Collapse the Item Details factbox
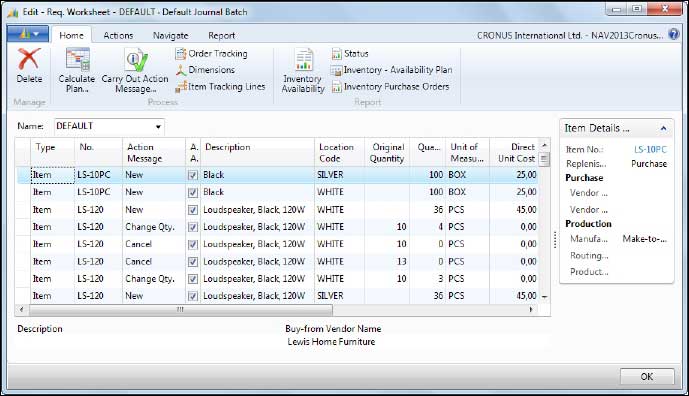Screen dimensions: 689x396 pyautogui.click(x=663, y=128)
